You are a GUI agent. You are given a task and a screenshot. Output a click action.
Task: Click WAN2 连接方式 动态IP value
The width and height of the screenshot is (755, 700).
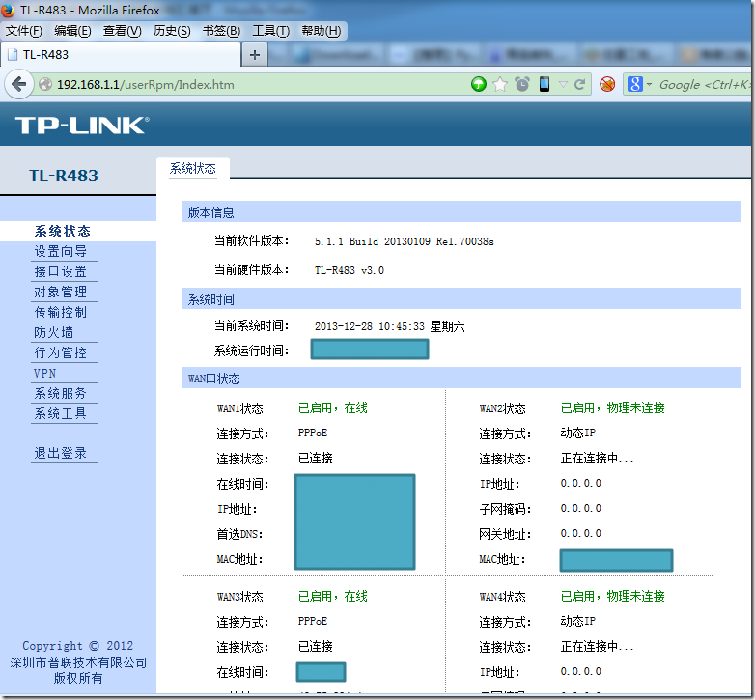click(x=578, y=433)
